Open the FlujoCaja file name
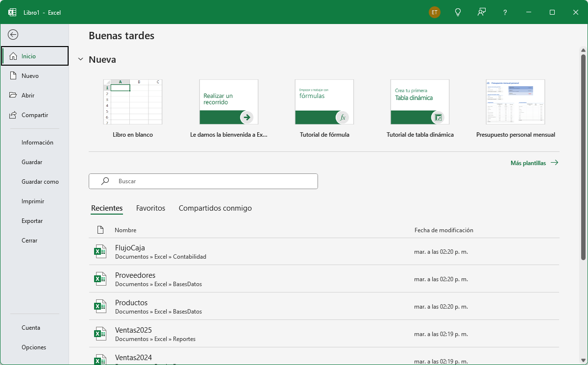The width and height of the screenshot is (588, 365). pos(130,247)
